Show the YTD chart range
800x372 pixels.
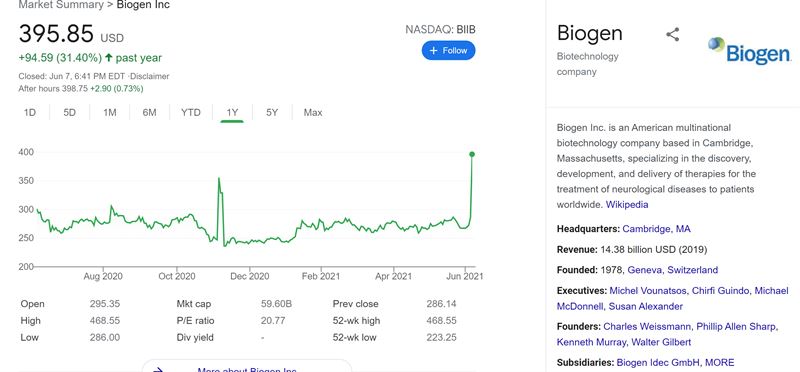191,112
